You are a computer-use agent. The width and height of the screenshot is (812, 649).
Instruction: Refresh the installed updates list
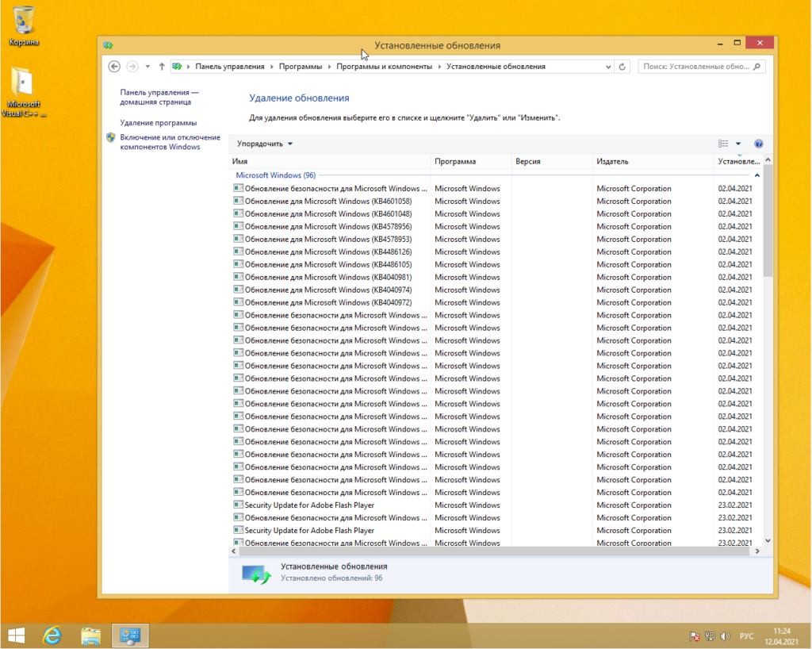[x=622, y=67]
